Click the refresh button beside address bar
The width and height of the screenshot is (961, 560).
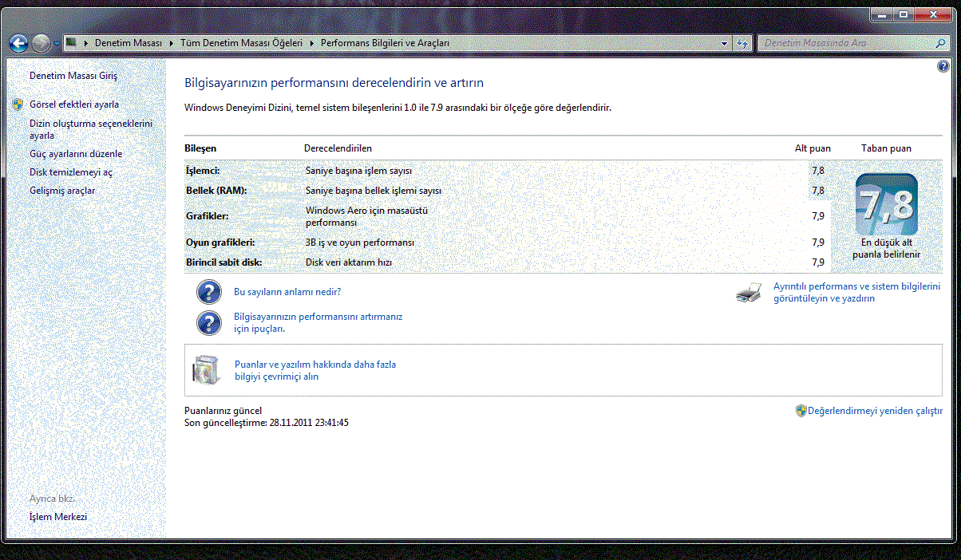point(742,43)
